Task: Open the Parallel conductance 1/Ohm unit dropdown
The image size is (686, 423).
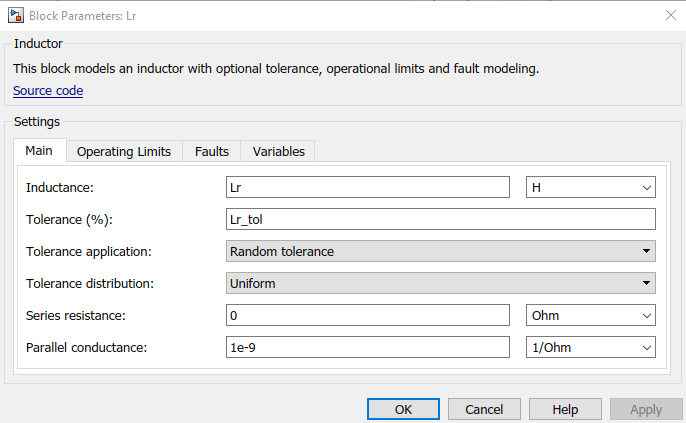Action: pyautogui.click(x=590, y=347)
